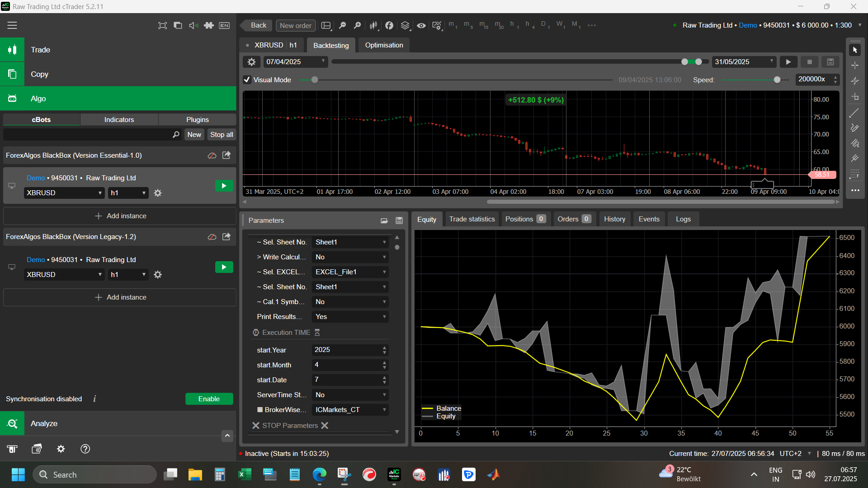This screenshot has height=488, width=868.
Task: Click the New cBot button
Action: pyautogui.click(x=194, y=135)
